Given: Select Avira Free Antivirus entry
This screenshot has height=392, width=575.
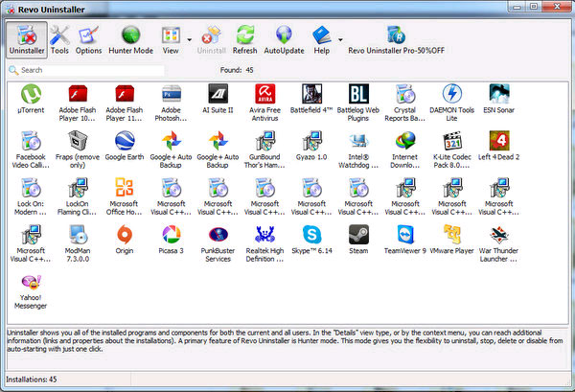Looking at the screenshot, I should tap(266, 101).
